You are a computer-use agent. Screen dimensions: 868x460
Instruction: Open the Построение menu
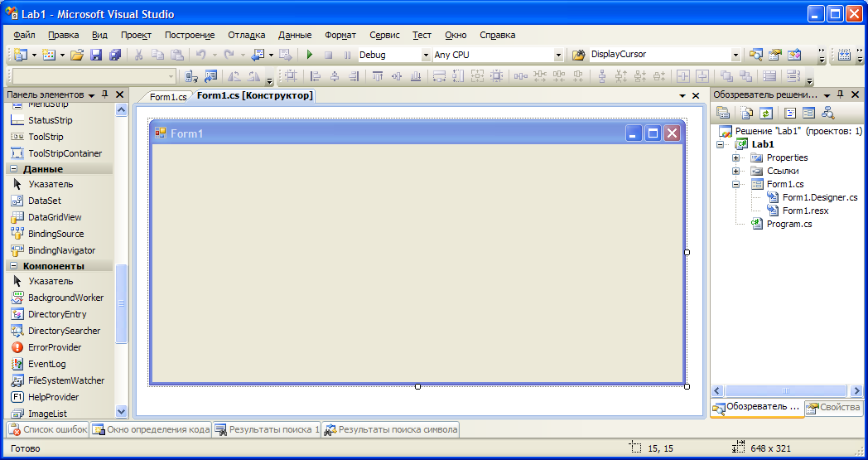(190, 35)
